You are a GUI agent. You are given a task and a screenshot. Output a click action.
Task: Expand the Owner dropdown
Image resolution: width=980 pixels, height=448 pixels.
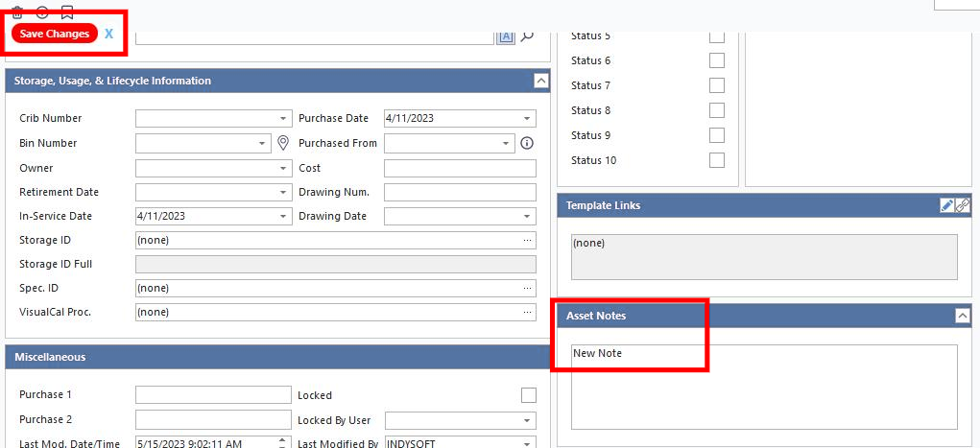click(x=283, y=168)
